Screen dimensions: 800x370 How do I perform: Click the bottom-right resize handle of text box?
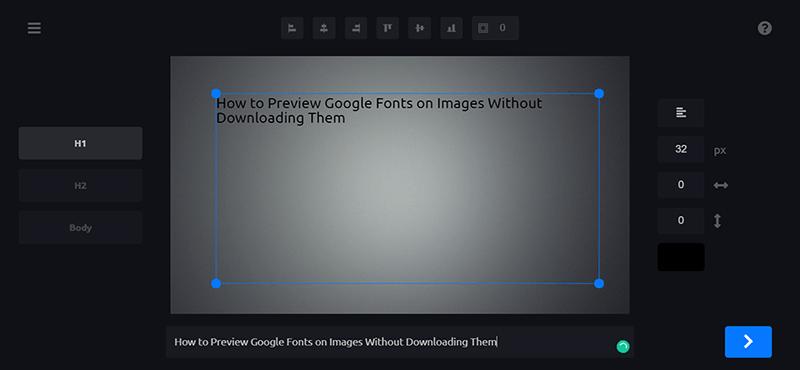[x=599, y=283]
